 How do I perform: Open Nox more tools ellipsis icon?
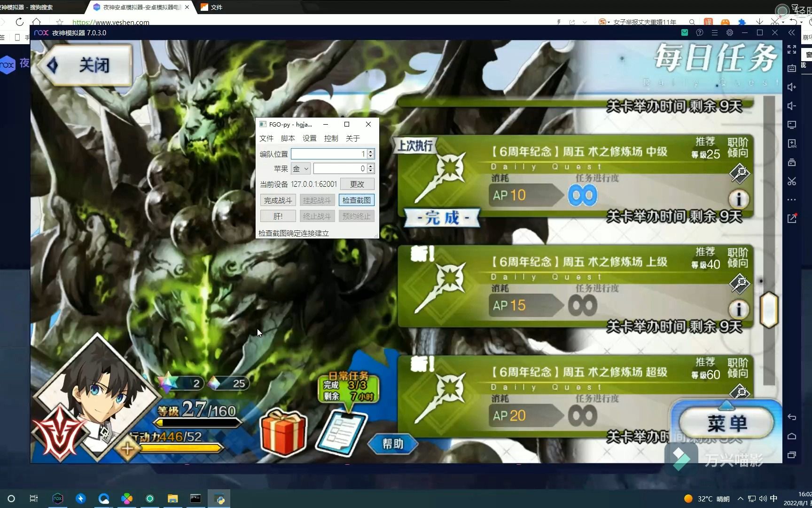[x=792, y=199]
